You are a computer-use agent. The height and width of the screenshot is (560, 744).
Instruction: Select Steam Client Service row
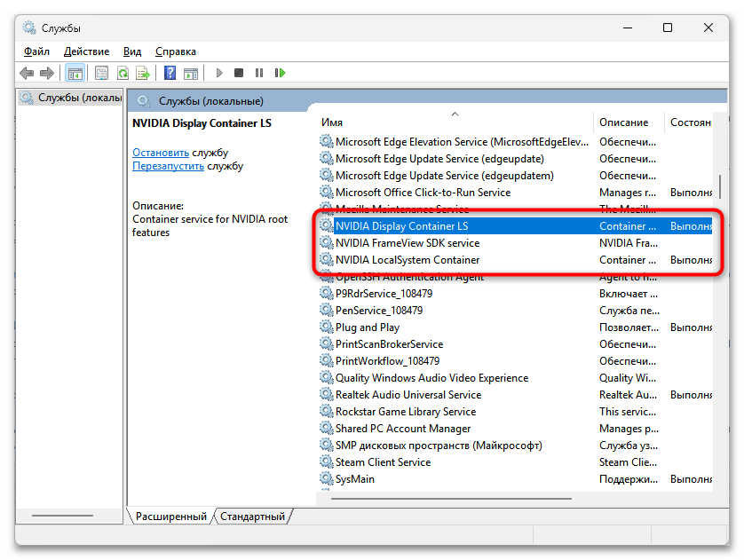coord(515,462)
